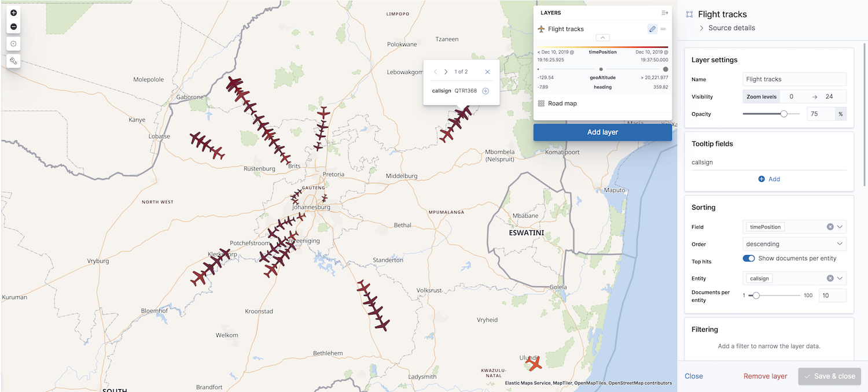
Task: Toggle Show documents per entity switch
Action: [x=749, y=258]
